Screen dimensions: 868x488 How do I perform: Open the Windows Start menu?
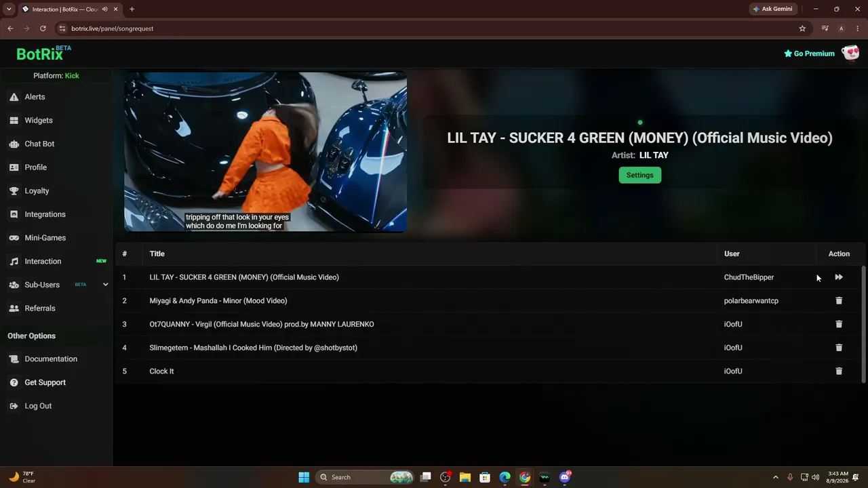[304, 477]
